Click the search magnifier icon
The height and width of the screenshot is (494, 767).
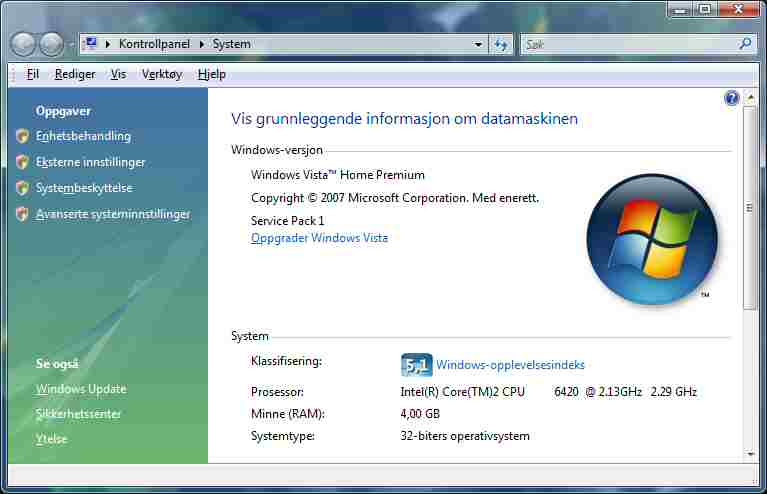click(745, 44)
